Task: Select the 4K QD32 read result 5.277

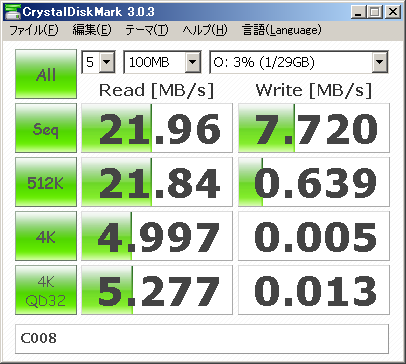Action: (x=157, y=290)
